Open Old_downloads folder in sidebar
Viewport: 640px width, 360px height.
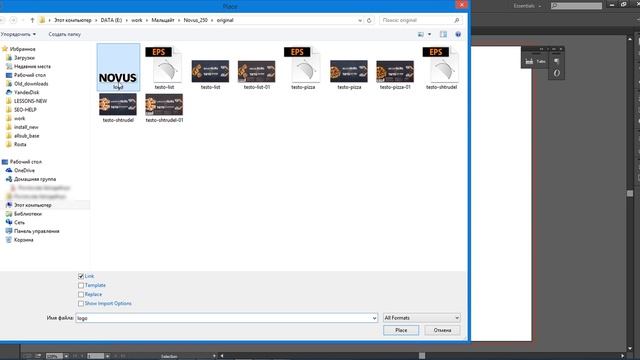(31, 84)
